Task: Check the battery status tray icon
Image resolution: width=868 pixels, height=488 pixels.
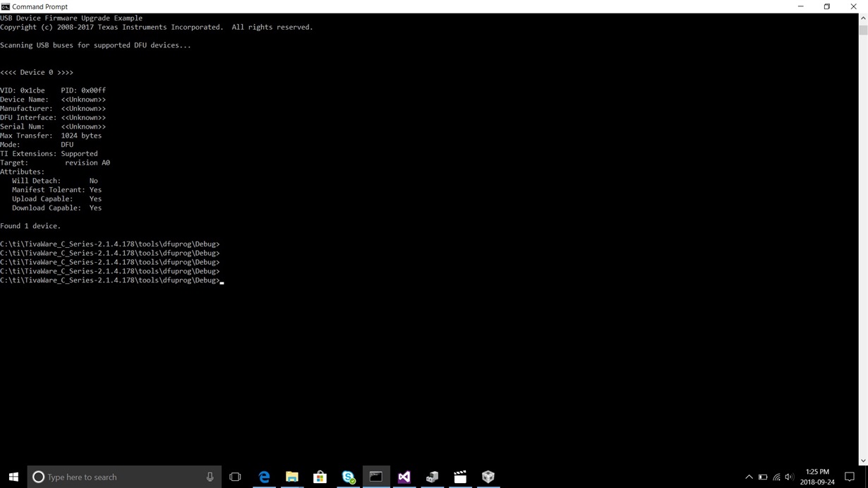Action: click(x=763, y=477)
